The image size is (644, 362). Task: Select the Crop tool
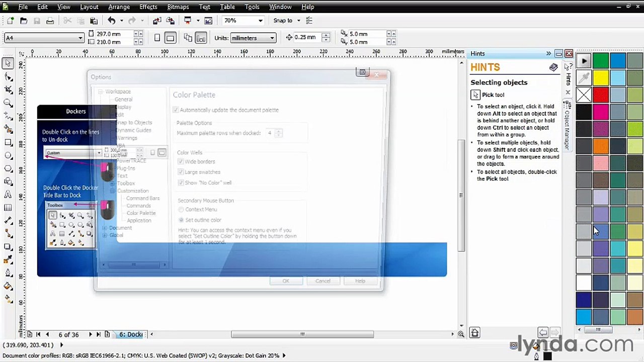(x=8, y=89)
